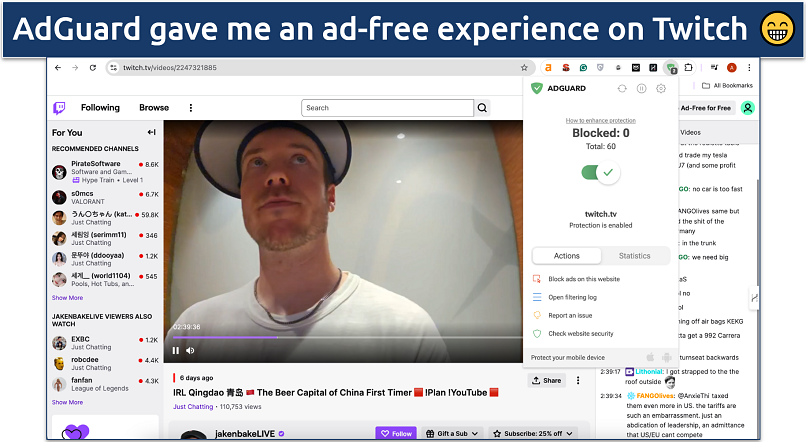Select Report an issue
This screenshot has width=806, height=442.
pos(570,316)
